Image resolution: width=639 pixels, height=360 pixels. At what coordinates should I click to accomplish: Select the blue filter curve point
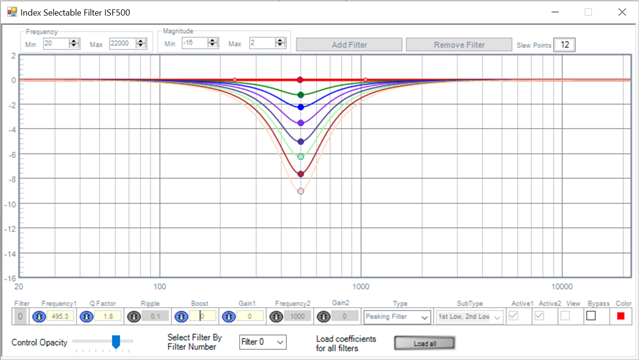[x=301, y=107]
